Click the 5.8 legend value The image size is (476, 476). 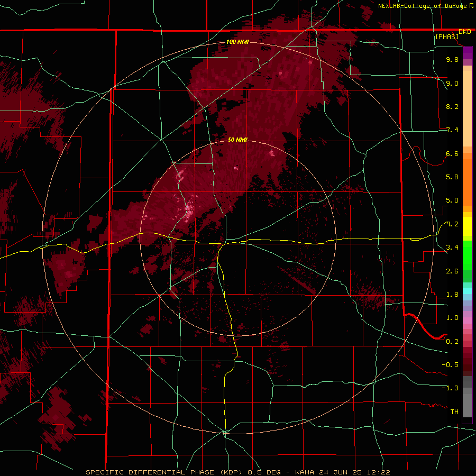coord(452,177)
